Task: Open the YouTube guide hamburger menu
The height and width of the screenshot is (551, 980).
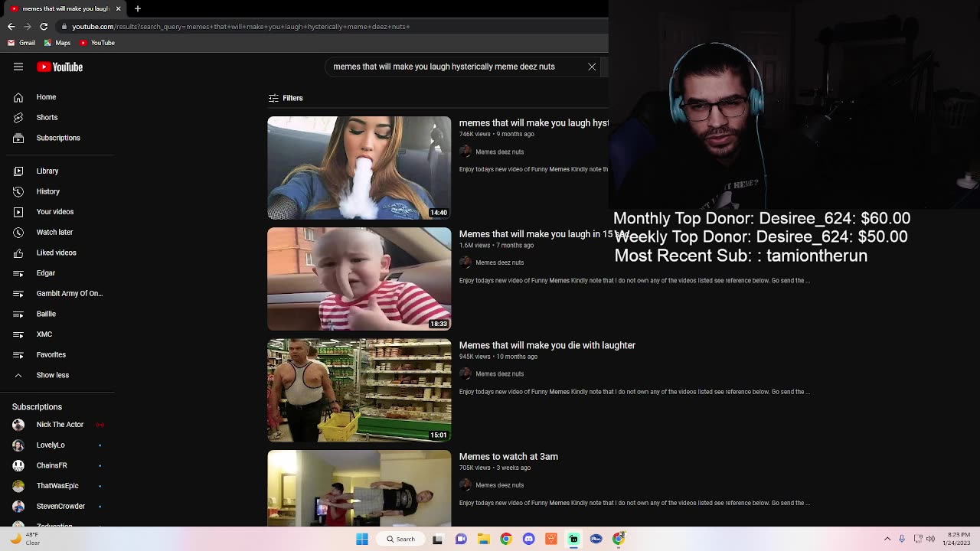Action: tap(18, 67)
